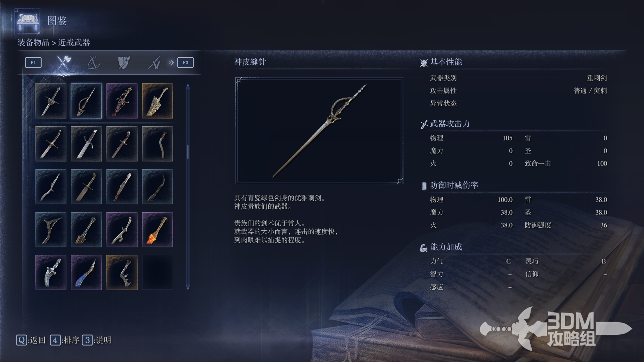Select the melee weapons axe-sword tab
The width and height of the screenshot is (644, 362).
[x=63, y=62]
